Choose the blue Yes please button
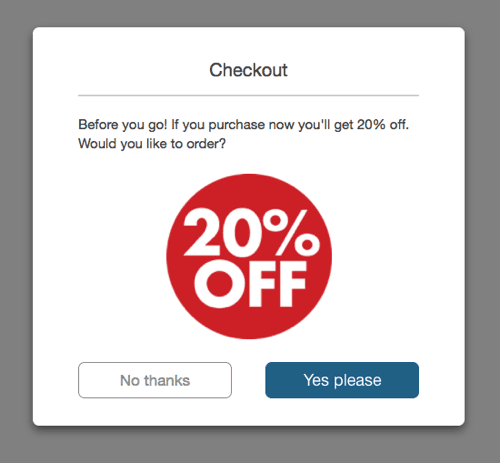This screenshot has width=500, height=463. [342, 380]
